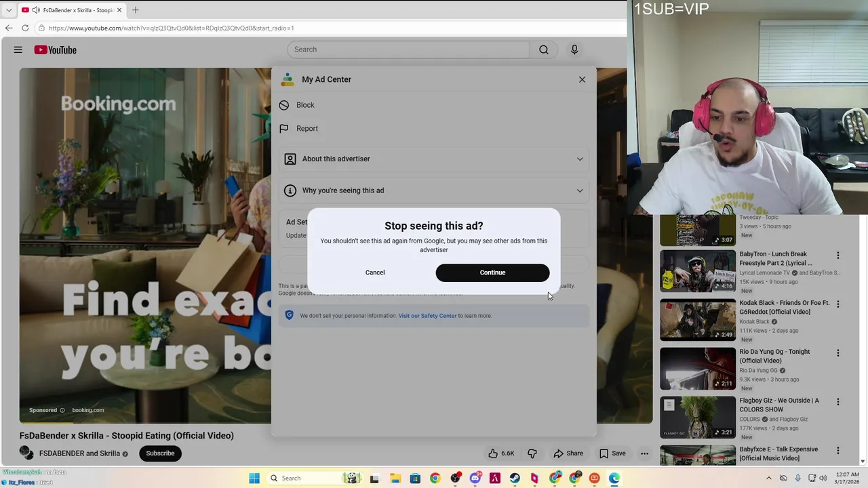Image resolution: width=868 pixels, height=488 pixels.
Task: Click the YouTube search magnifier button
Action: pyautogui.click(x=544, y=49)
